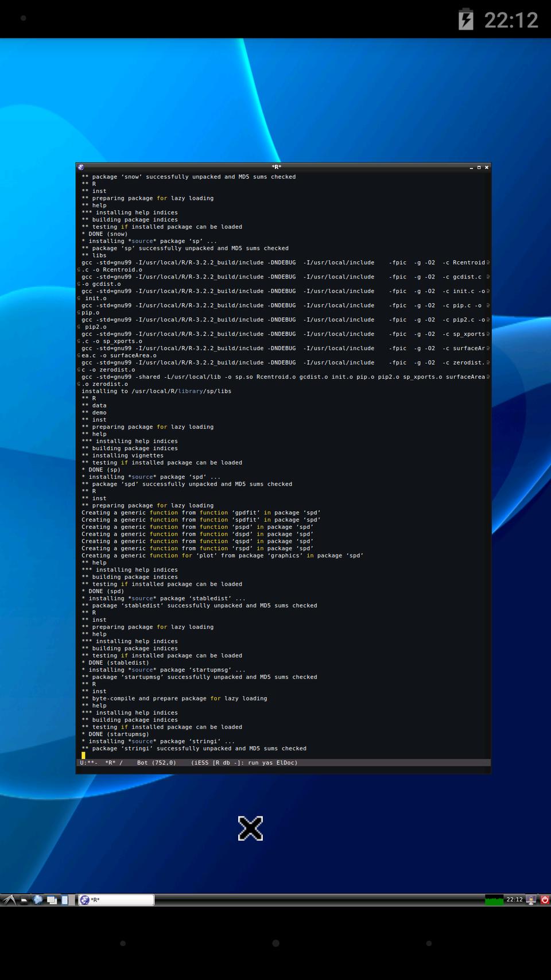
Task: Close the *R* Emacs window
Action: pyautogui.click(x=486, y=167)
